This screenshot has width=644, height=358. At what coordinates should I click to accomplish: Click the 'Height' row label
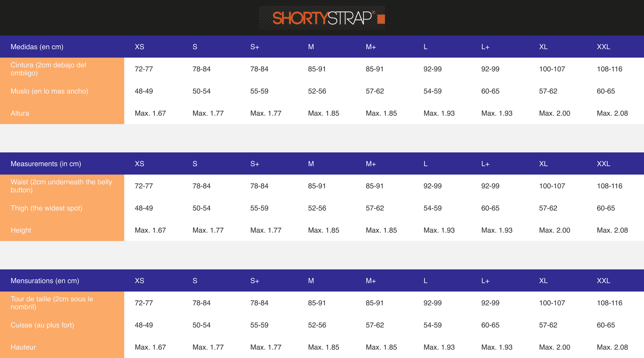click(21, 230)
